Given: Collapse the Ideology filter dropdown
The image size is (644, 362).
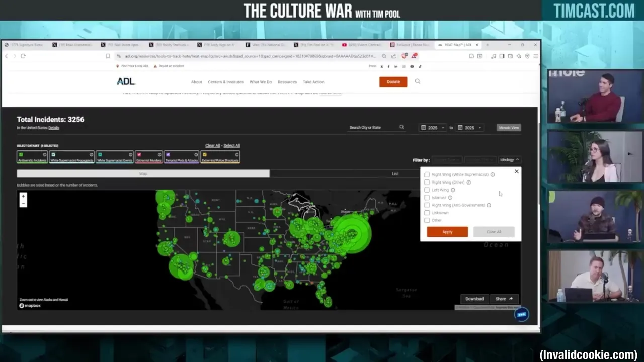Looking at the screenshot, I should 509,160.
